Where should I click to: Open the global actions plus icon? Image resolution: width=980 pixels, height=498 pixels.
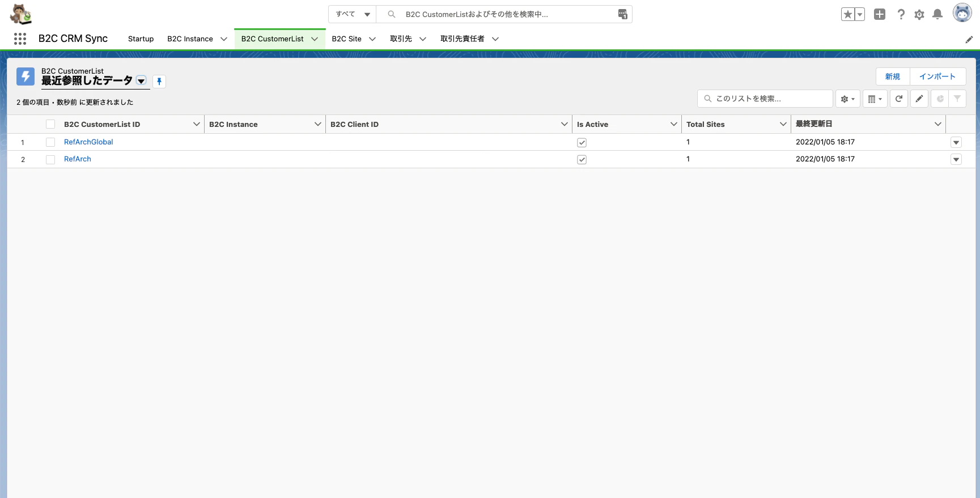(x=880, y=15)
